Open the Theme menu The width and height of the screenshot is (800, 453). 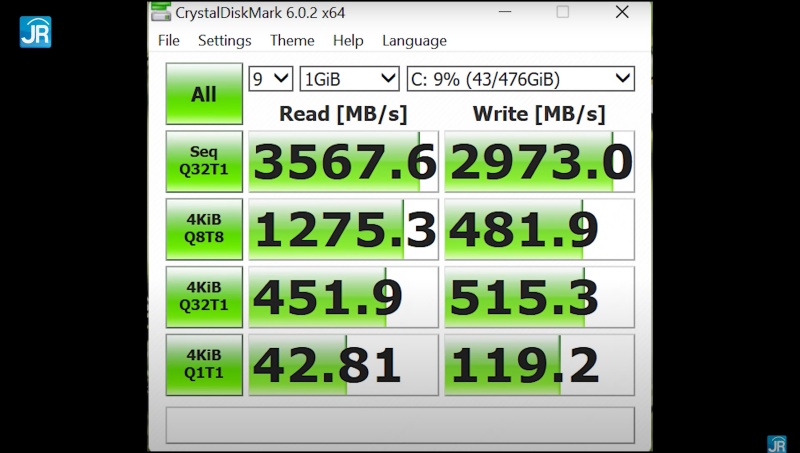pos(292,40)
